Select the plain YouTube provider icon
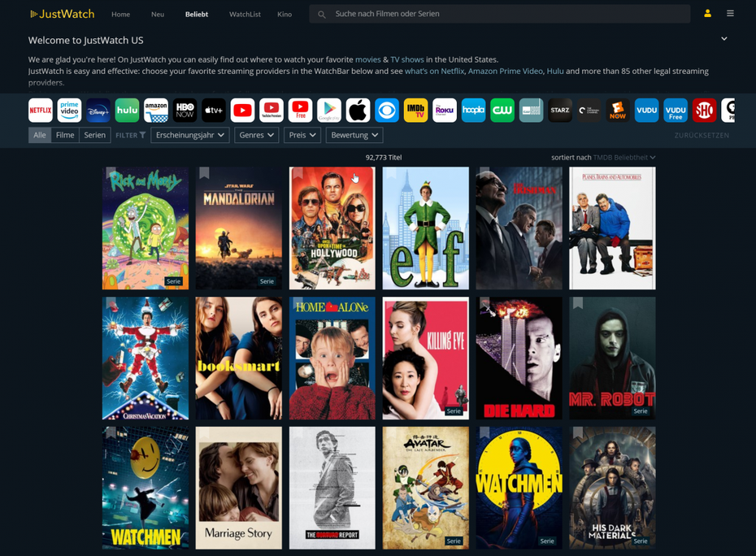This screenshot has height=556, width=756. 242,111
